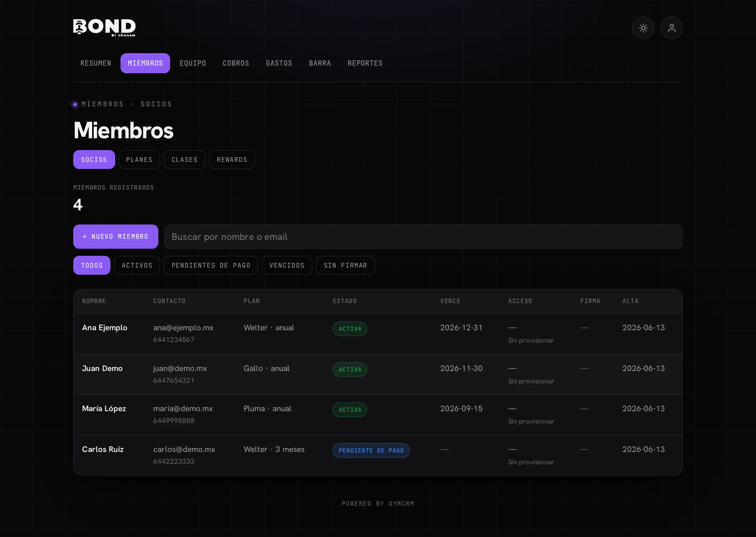756x537 pixels.
Task: Click the Activa badge for María López
Action: tap(350, 410)
